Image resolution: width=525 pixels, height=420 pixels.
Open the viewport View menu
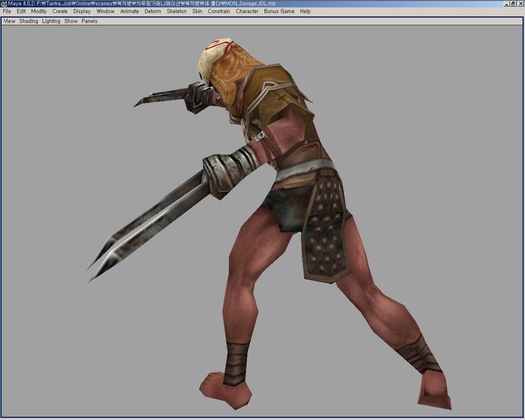[x=9, y=21]
